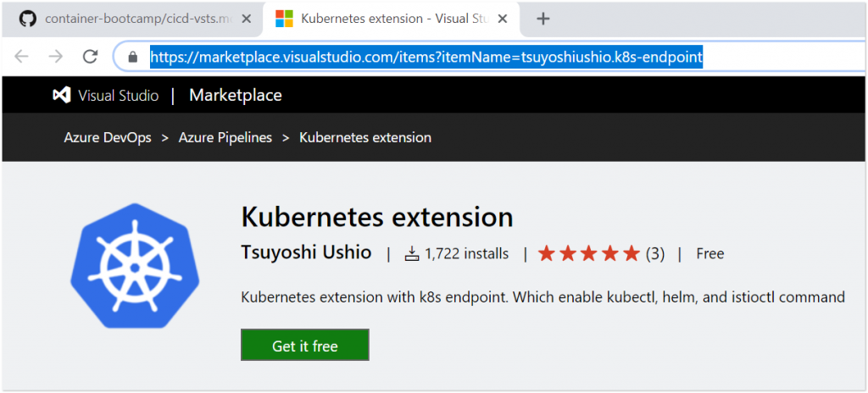Click the browser back arrow
Image resolution: width=868 pixels, height=393 pixels.
tap(22, 57)
